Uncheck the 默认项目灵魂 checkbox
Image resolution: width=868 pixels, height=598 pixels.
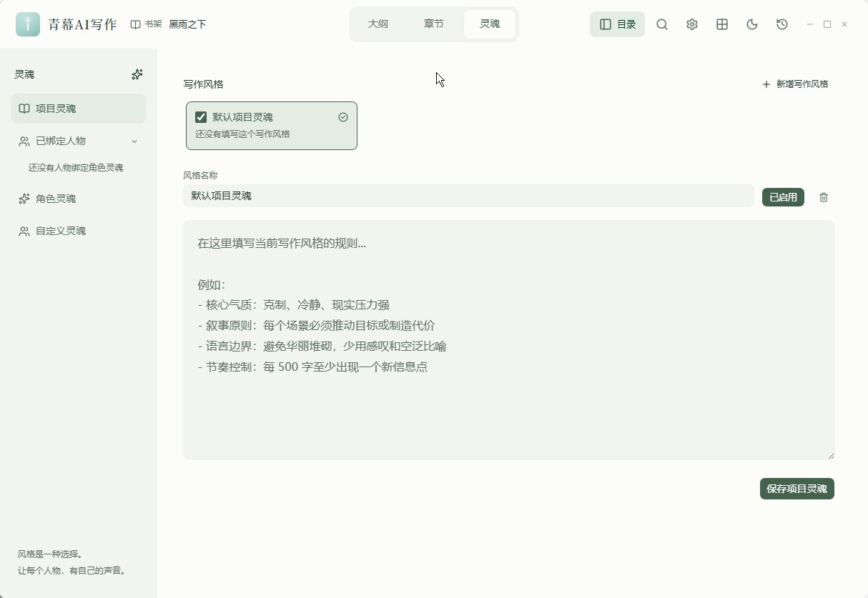coord(201,117)
